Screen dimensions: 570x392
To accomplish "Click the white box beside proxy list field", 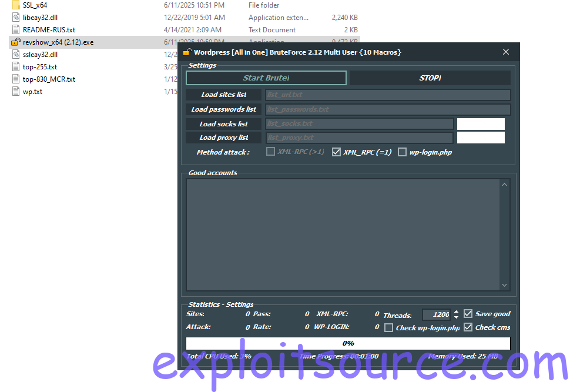I will click(481, 138).
